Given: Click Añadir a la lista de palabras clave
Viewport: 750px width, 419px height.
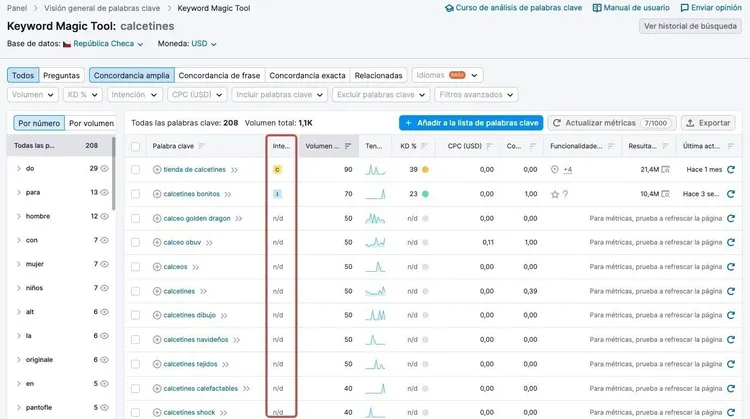Looking at the screenshot, I should [x=471, y=123].
